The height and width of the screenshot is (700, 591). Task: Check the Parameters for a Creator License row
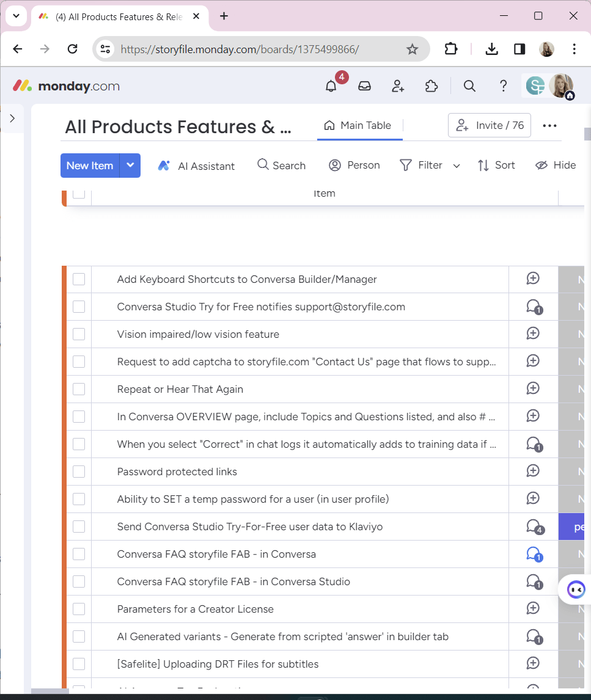tap(79, 609)
